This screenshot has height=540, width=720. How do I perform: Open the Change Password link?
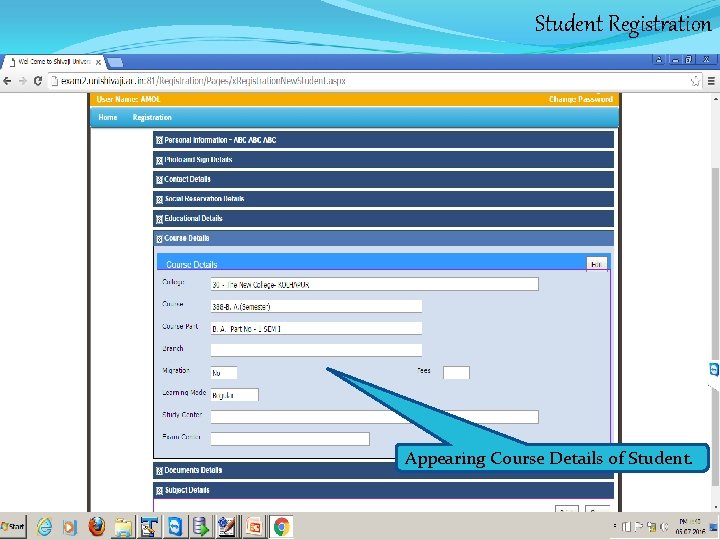point(580,99)
